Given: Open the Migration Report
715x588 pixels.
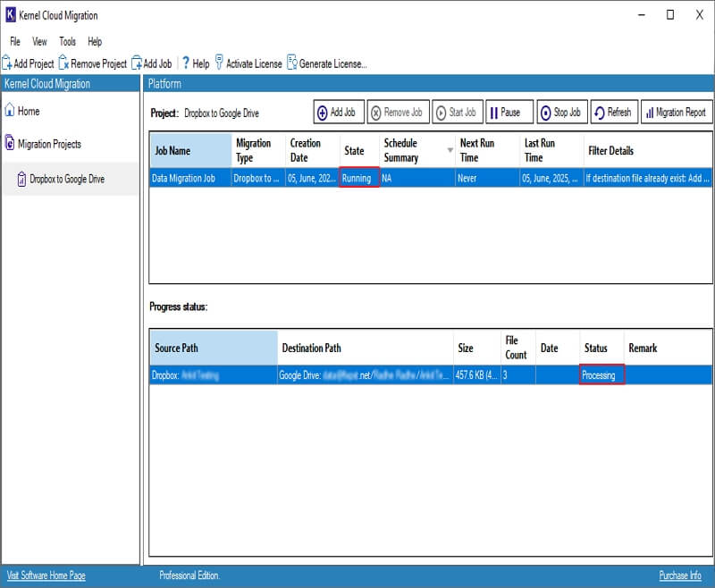Looking at the screenshot, I should tap(677, 112).
